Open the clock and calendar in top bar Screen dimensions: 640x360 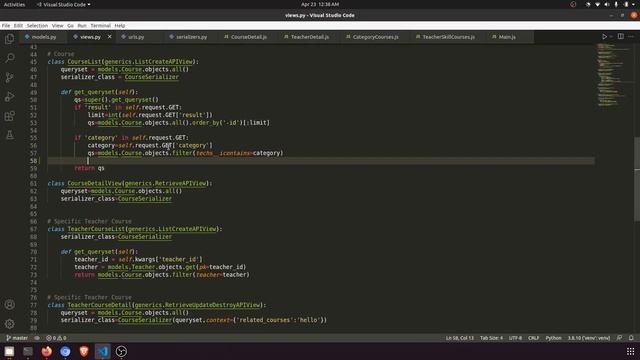(320, 4)
